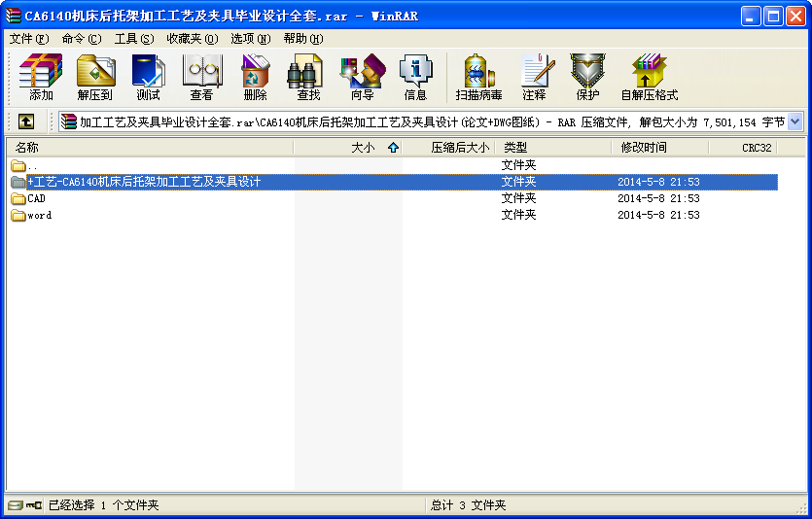Open the 查看 (View) tool

coord(201,78)
